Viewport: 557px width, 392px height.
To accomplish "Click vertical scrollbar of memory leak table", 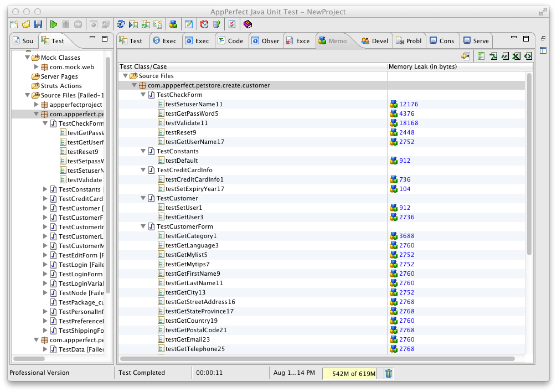I will point(529,164).
